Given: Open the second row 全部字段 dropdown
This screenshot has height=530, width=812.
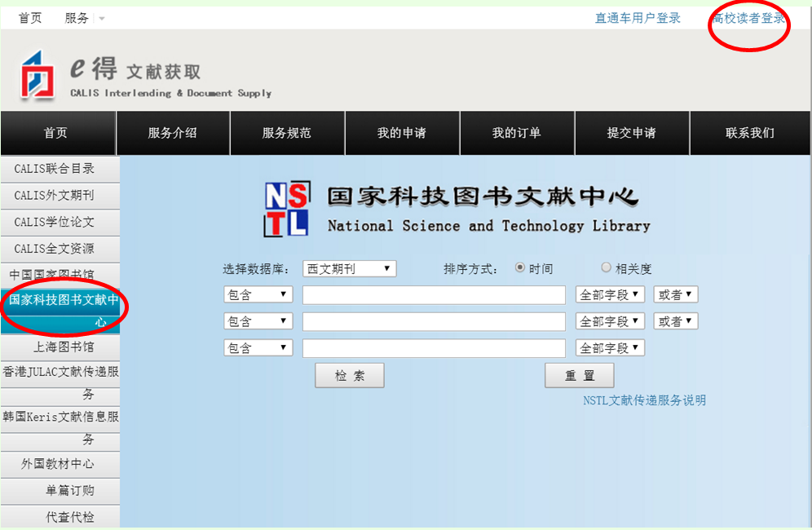Looking at the screenshot, I should [610, 321].
